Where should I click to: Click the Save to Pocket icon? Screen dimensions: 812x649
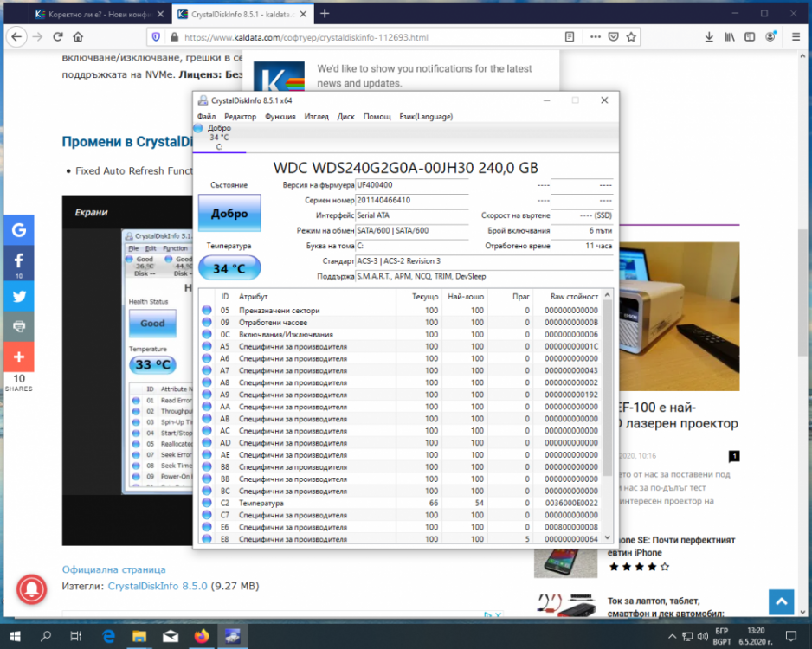click(613, 37)
